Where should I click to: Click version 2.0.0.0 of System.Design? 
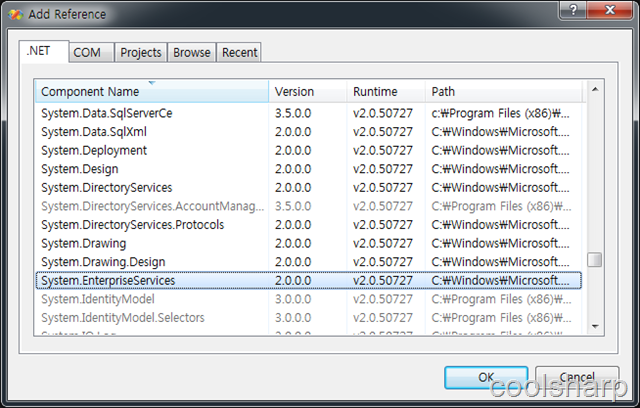tap(293, 169)
